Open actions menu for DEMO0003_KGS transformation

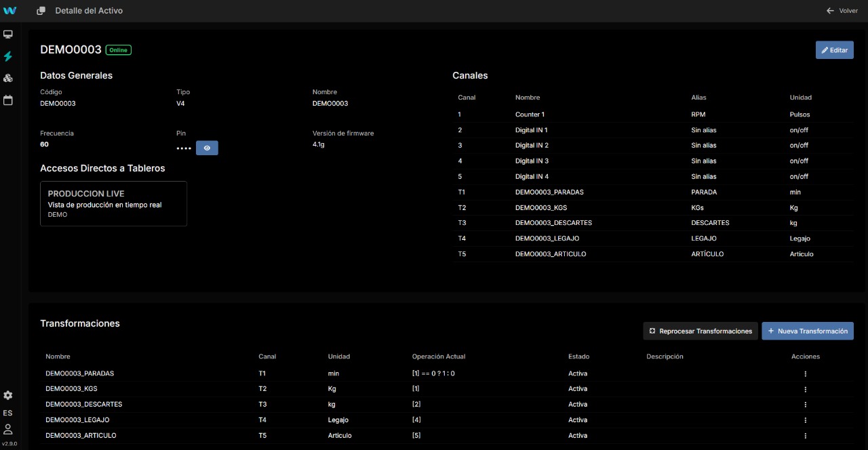(805, 389)
